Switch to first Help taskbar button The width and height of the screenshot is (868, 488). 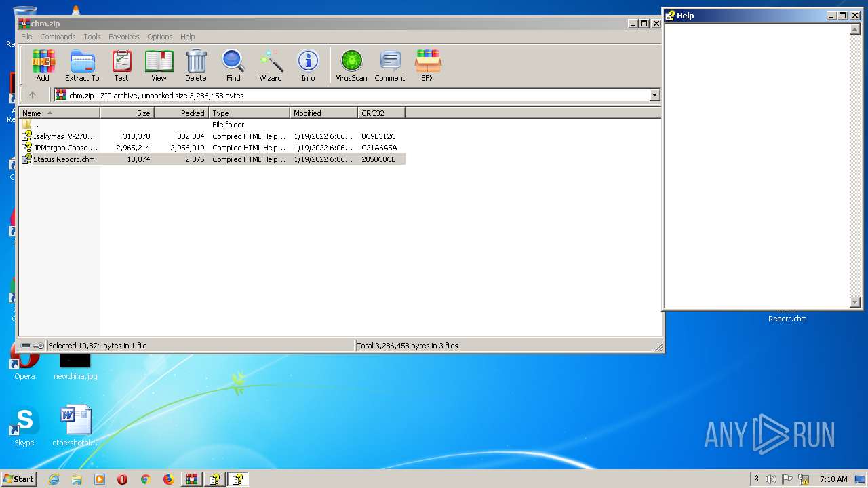pyautogui.click(x=214, y=479)
